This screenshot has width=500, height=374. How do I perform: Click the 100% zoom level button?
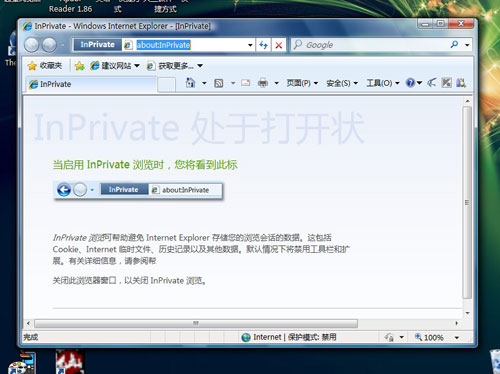(429, 337)
